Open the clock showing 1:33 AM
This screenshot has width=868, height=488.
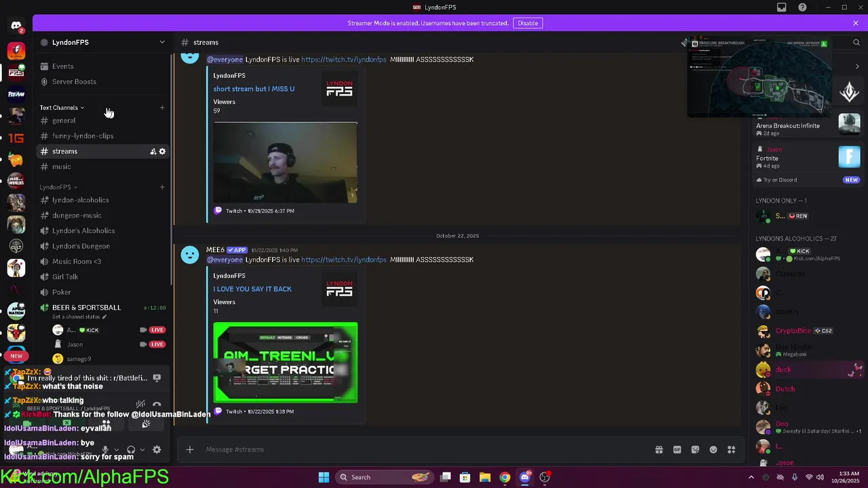click(845, 477)
